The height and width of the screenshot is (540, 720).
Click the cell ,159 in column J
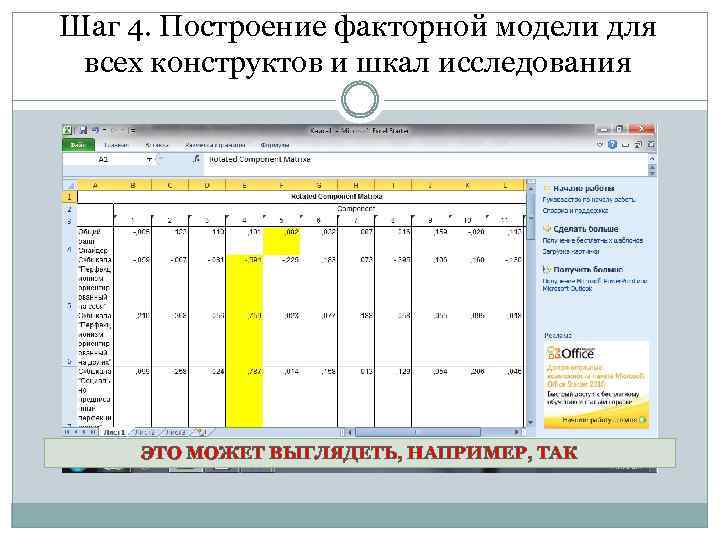[x=431, y=241]
